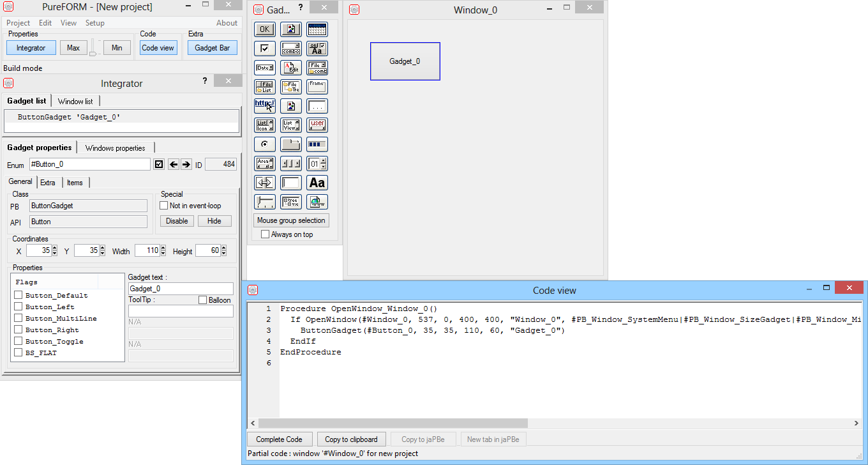Check the Button_Default flag
The image size is (868, 465).
coord(19,295)
